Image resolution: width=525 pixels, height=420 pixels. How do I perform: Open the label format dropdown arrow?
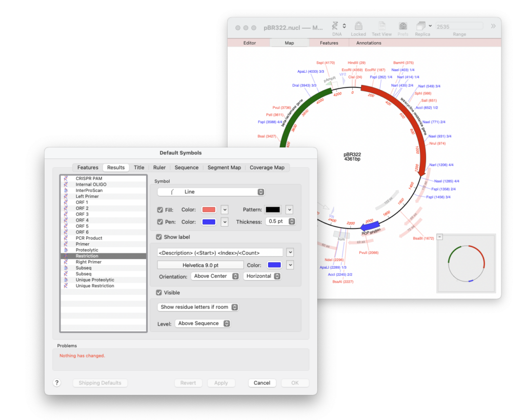point(290,252)
